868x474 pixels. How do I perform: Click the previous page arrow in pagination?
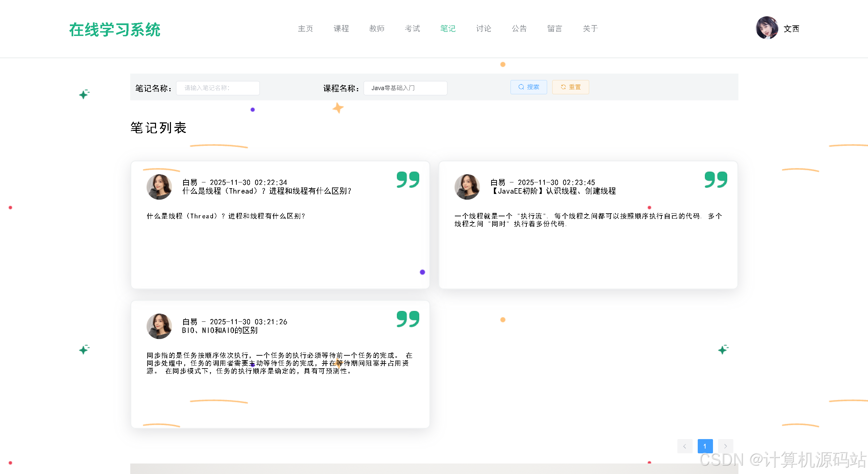click(685, 446)
